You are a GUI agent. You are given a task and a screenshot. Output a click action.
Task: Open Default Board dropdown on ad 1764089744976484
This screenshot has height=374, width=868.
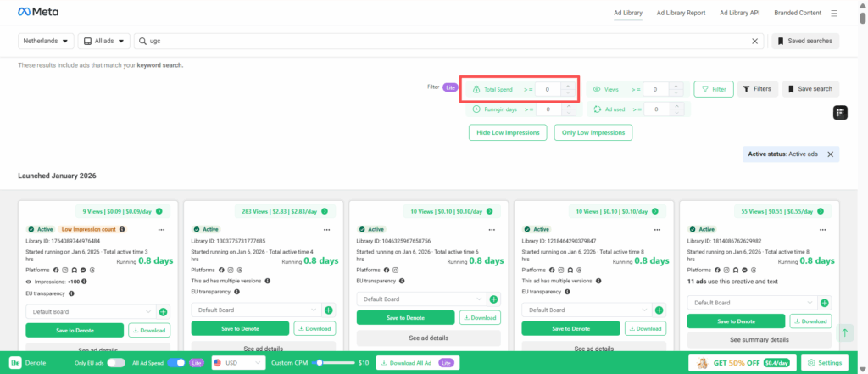point(92,312)
